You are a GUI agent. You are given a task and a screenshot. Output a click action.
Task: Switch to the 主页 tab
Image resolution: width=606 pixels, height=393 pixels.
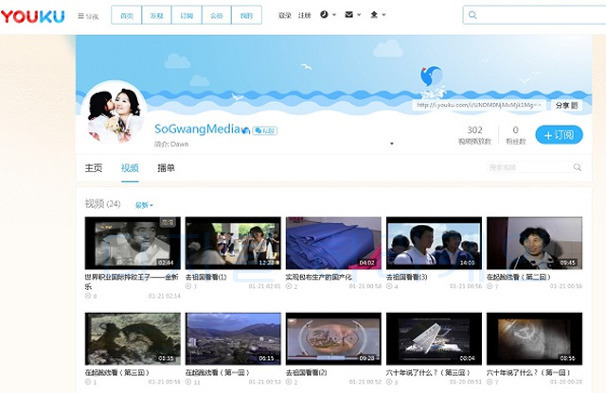94,168
